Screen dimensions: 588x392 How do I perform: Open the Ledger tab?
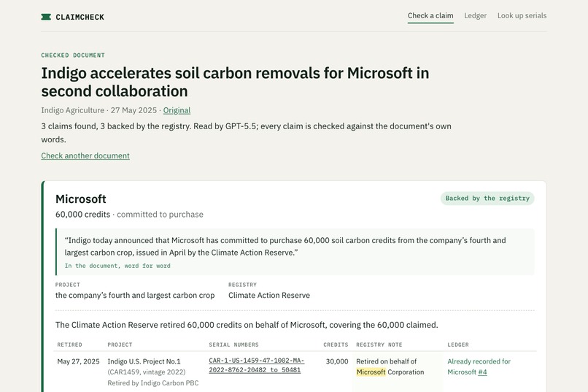475,16
